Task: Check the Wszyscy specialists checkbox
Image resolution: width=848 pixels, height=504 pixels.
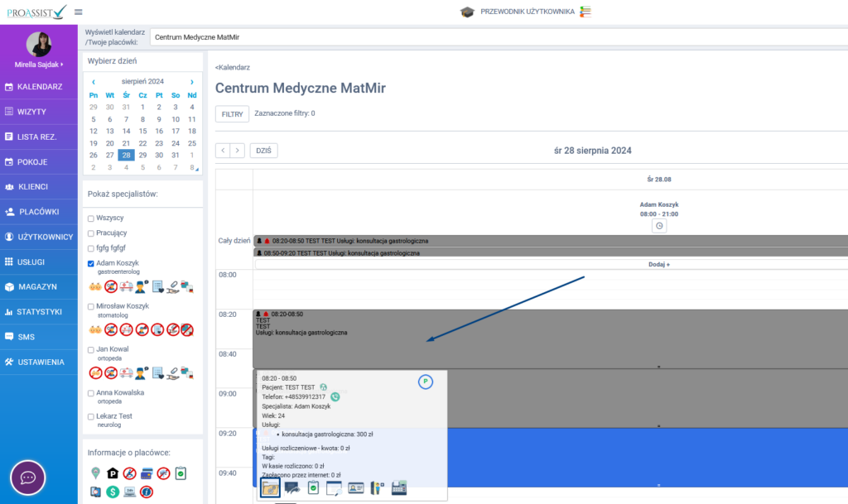Action: coord(91,218)
